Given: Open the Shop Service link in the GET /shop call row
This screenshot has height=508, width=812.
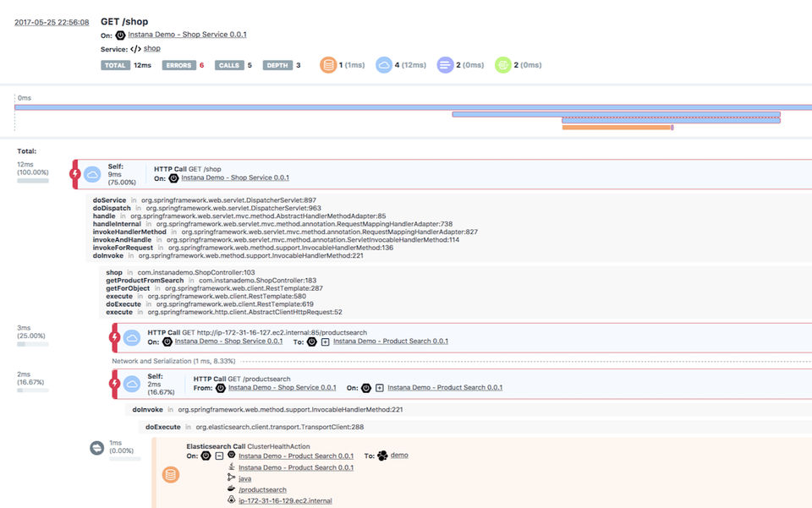Looking at the screenshot, I should tap(235, 178).
